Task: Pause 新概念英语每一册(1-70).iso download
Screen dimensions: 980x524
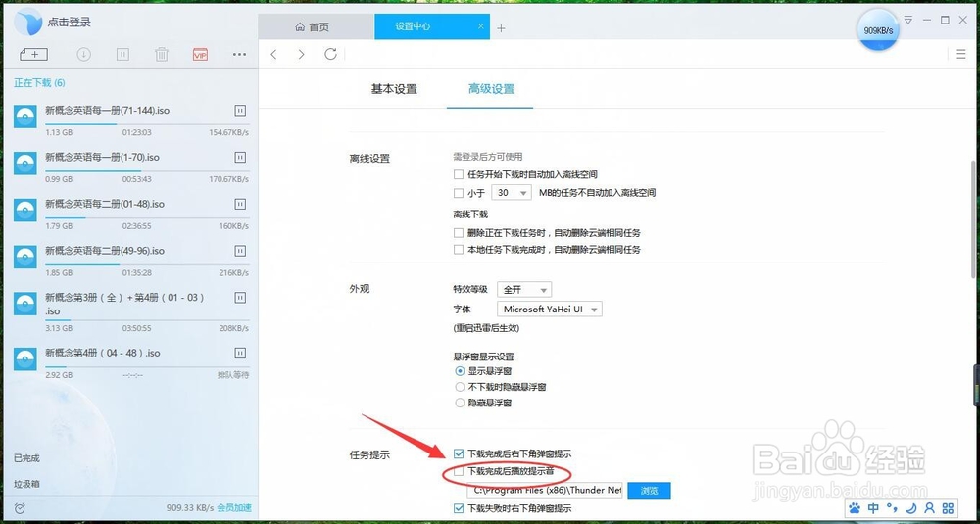Action: click(x=240, y=157)
